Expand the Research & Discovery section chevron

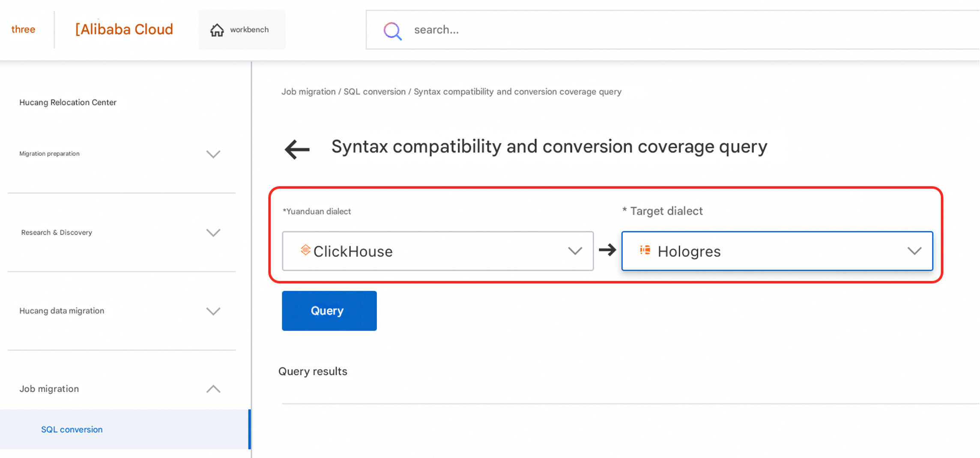click(x=213, y=232)
